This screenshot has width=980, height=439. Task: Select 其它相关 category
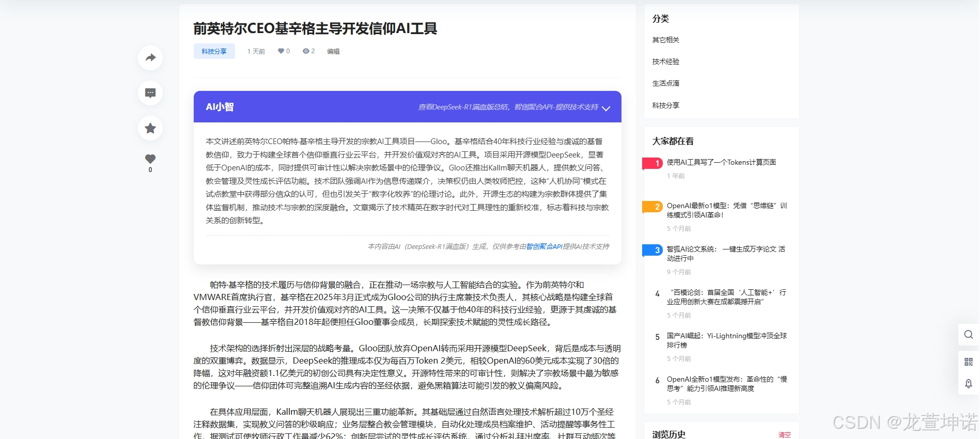tap(665, 40)
